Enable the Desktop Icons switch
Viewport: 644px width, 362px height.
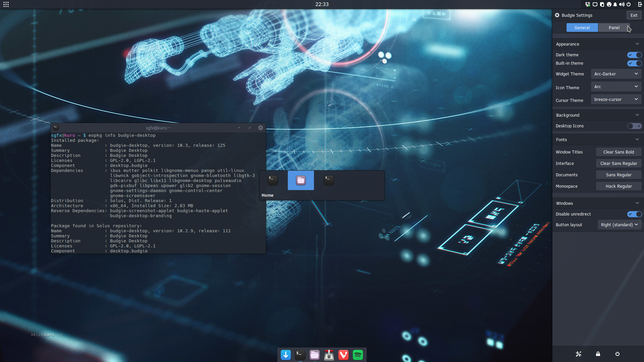[634, 126]
